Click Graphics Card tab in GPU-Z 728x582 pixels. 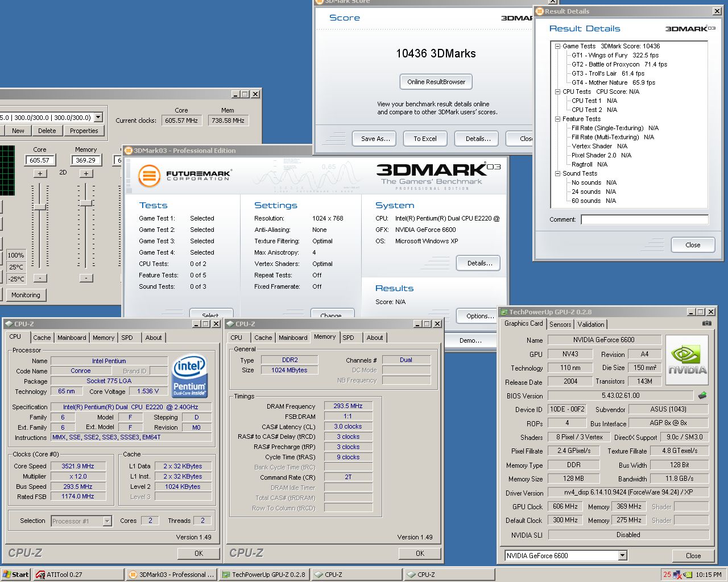coord(523,323)
